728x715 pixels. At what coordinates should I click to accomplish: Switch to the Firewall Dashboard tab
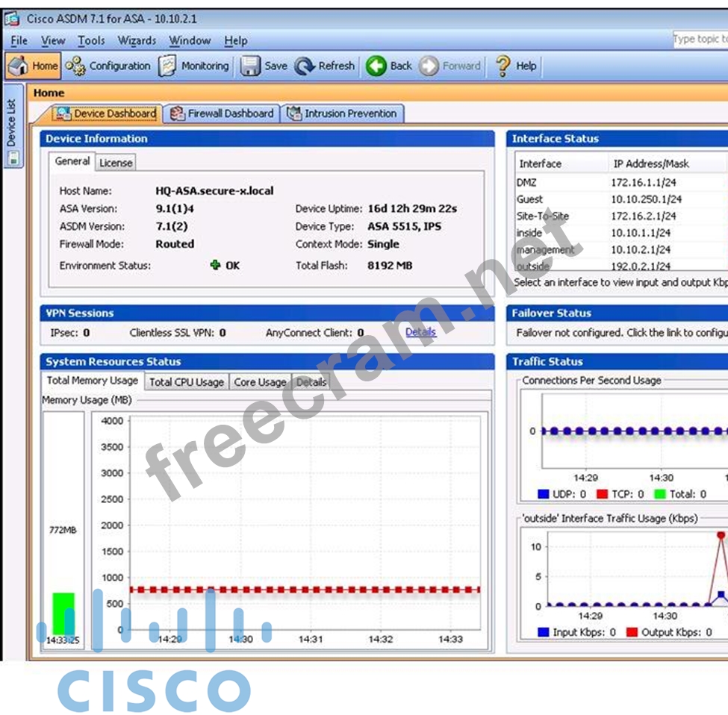(223, 113)
